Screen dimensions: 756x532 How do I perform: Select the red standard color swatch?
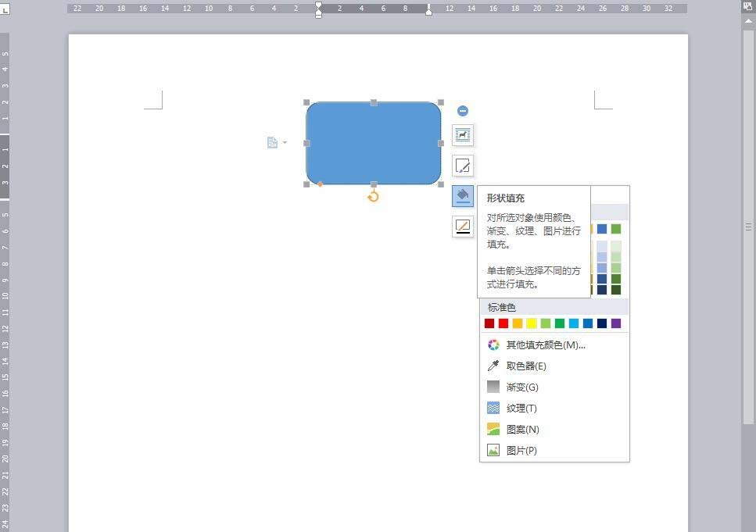503,323
